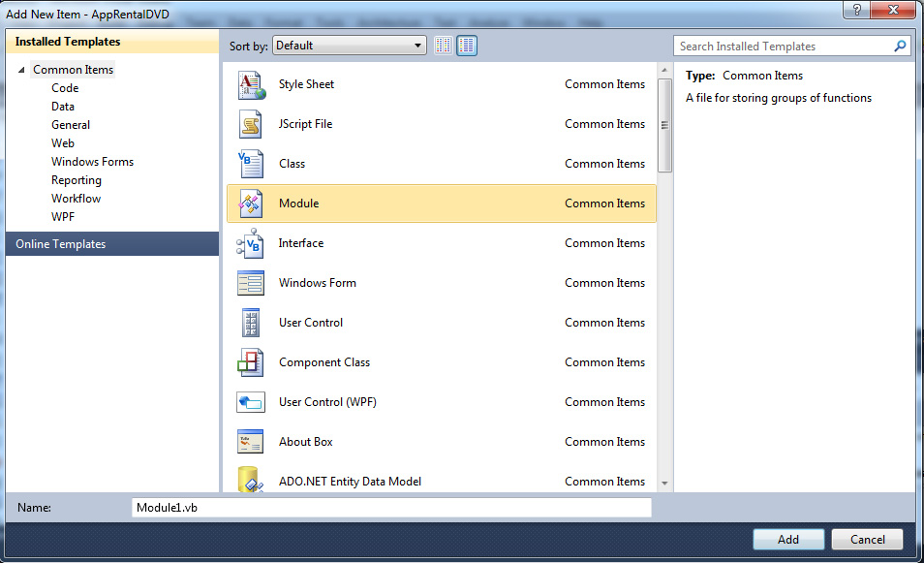Image resolution: width=924 pixels, height=563 pixels.
Task: Click the Cancel button
Action: pyautogui.click(x=868, y=540)
